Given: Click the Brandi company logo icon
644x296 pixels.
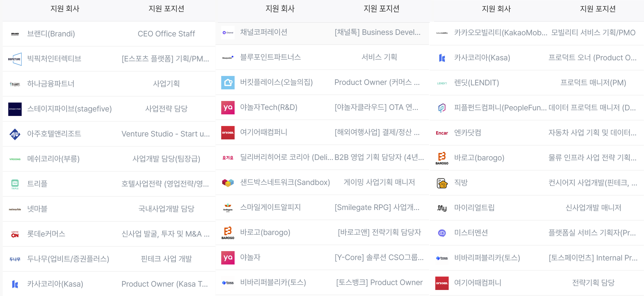Looking at the screenshot, I should pos(15,34).
